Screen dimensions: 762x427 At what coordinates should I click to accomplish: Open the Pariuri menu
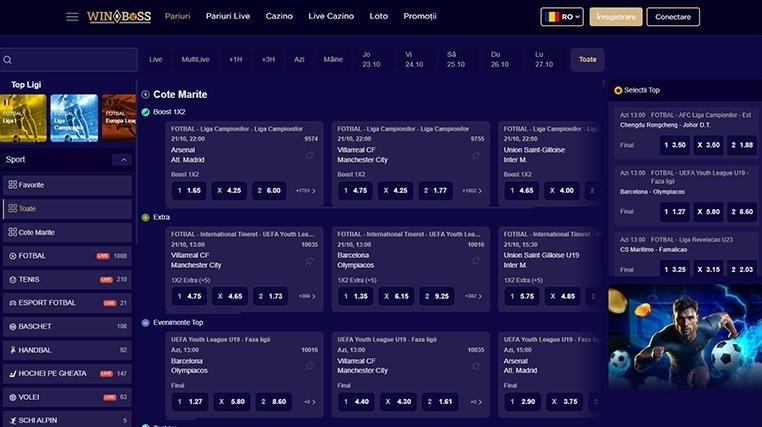(177, 16)
